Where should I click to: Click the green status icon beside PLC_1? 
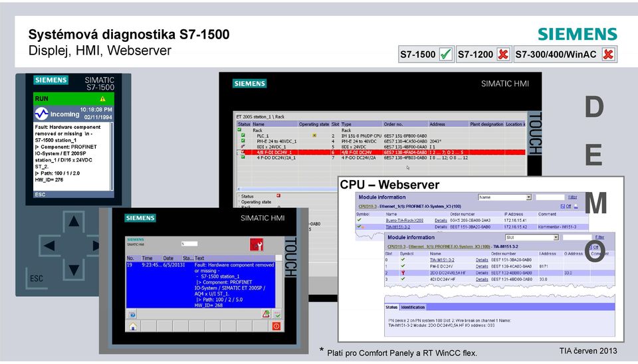coord(243,136)
